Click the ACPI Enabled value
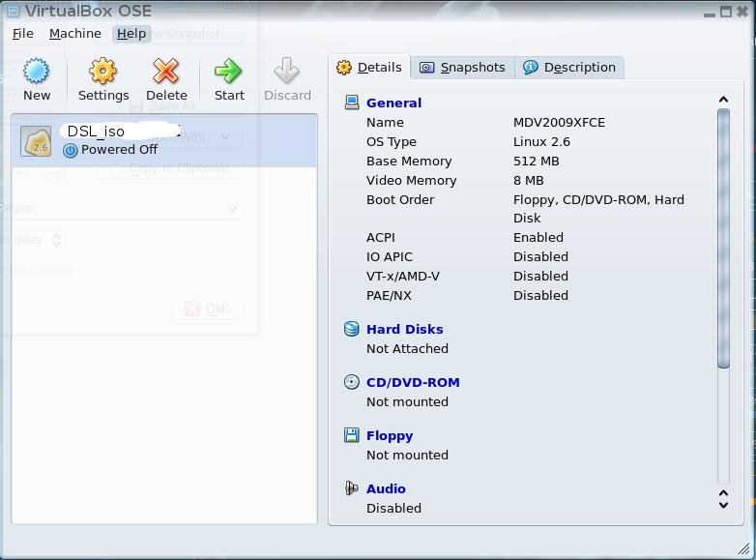The width and height of the screenshot is (756, 560). (x=538, y=237)
